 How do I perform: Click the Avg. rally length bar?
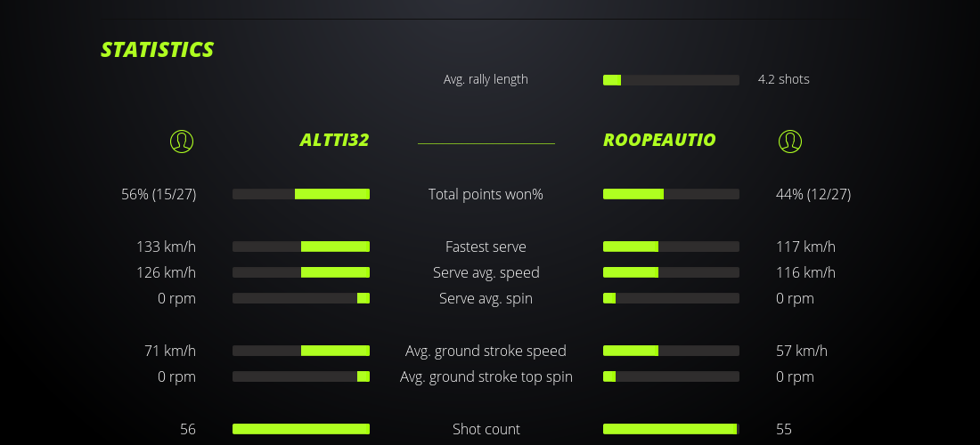pyautogui.click(x=671, y=80)
